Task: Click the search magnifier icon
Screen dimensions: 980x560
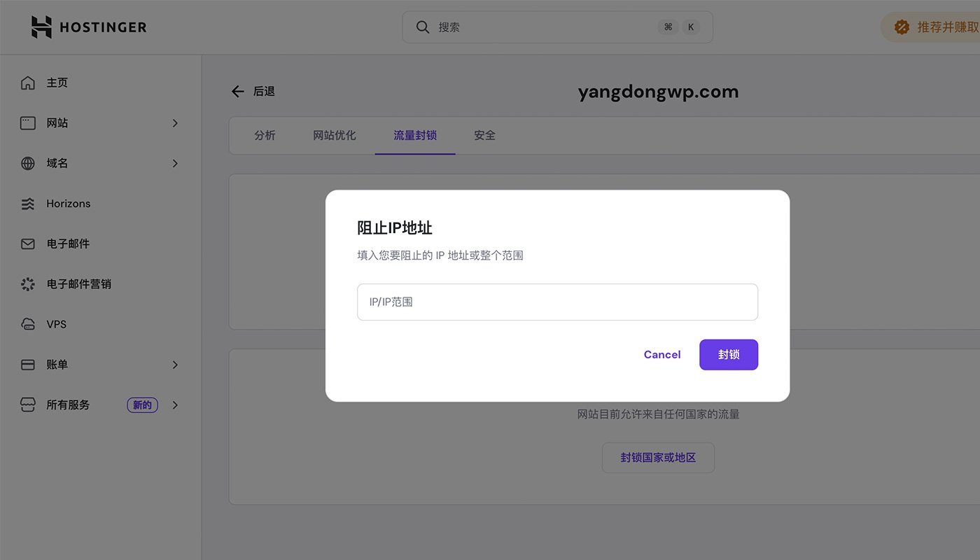Action: pos(422,27)
